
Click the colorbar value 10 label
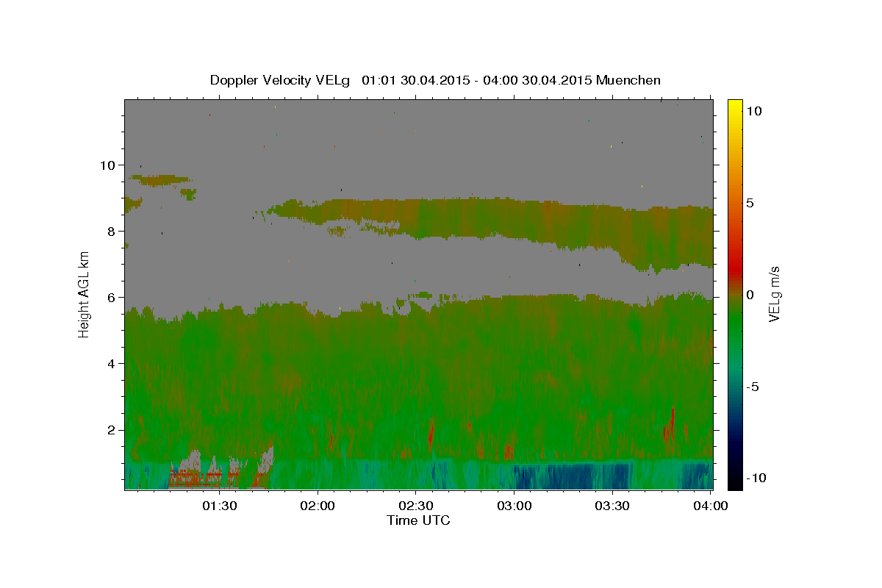pyautogui.click(x=753, y=110)
